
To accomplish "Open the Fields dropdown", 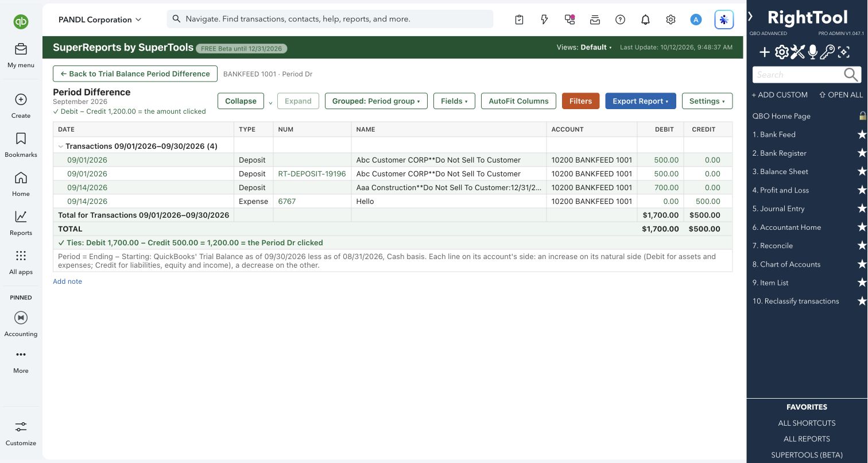I will pos(454,101).
